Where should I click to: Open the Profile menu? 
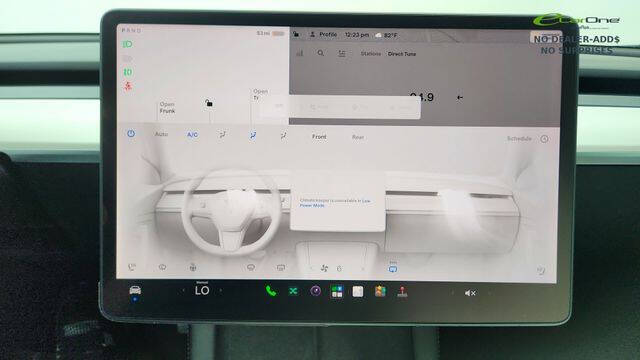324,35
